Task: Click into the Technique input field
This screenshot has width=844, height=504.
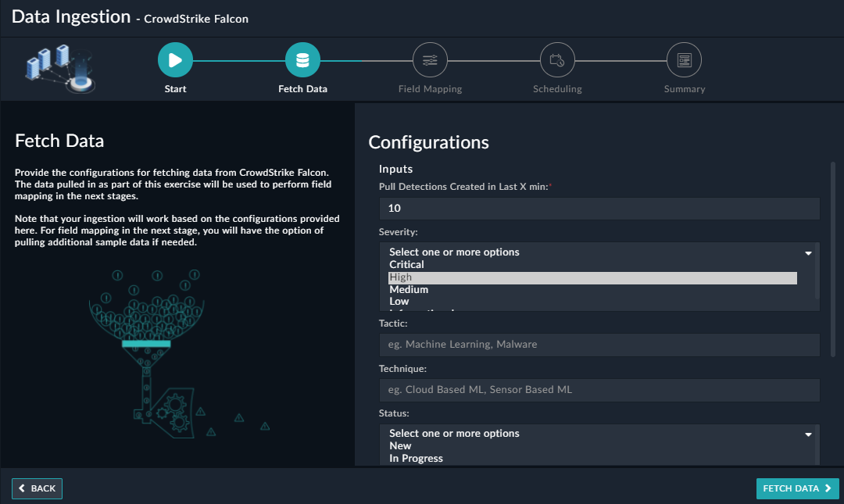Action: pyautogui.click(x=599, y=390)
